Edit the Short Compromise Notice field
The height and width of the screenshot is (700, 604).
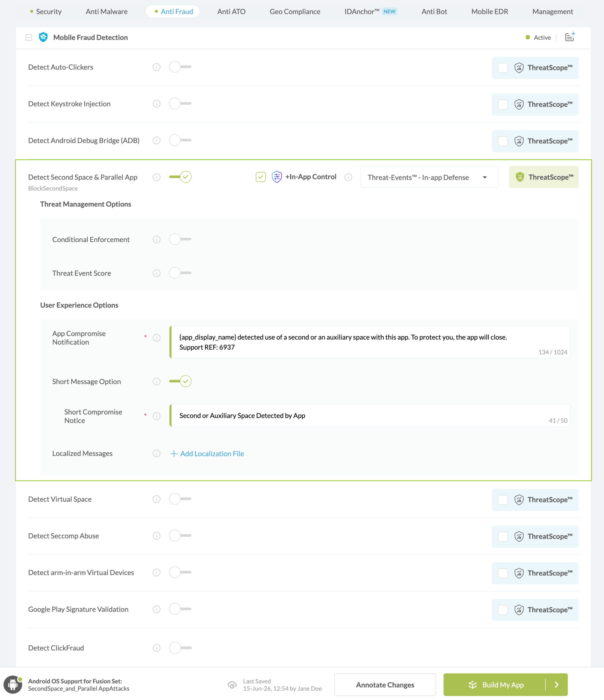tap(370, 416)
